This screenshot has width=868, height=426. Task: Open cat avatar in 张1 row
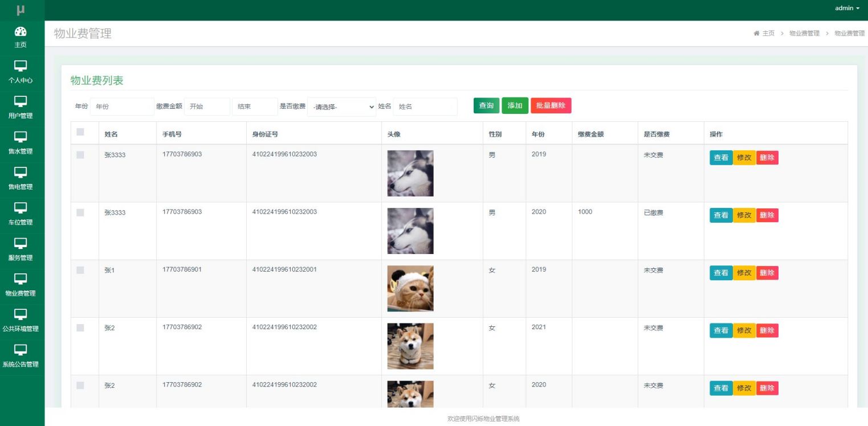tap(410, 288)
